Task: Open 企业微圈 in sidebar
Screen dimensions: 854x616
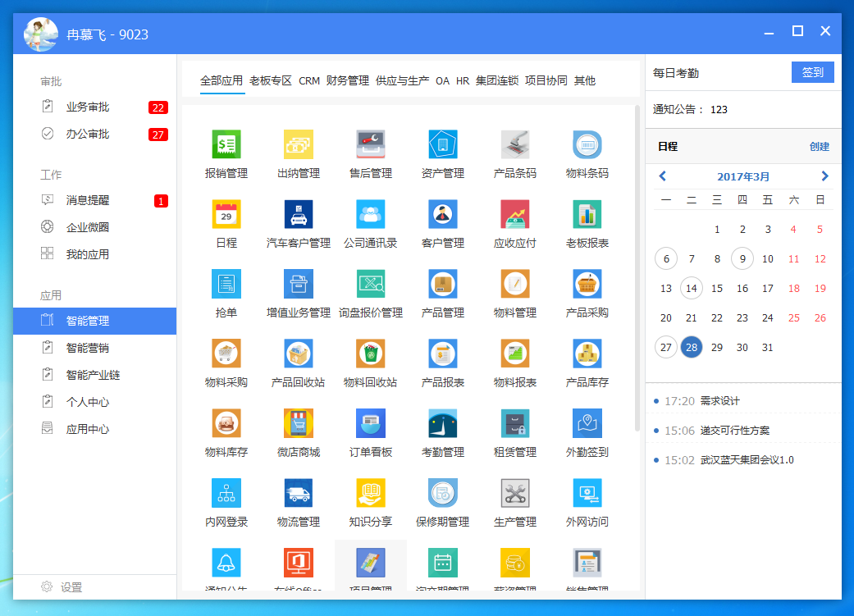Action: 95,227
